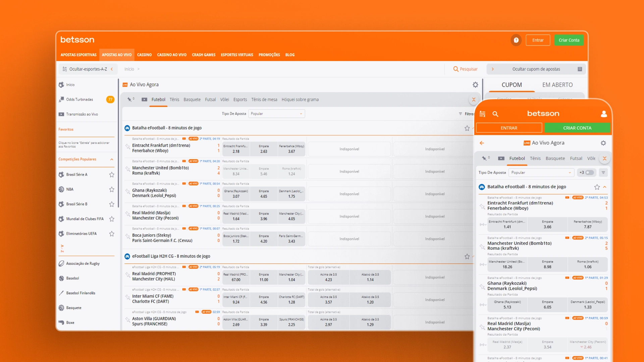Star the desktop Batalha eFootball league
The height and width of the screenshot is (362, 644).
click(467, 128)
